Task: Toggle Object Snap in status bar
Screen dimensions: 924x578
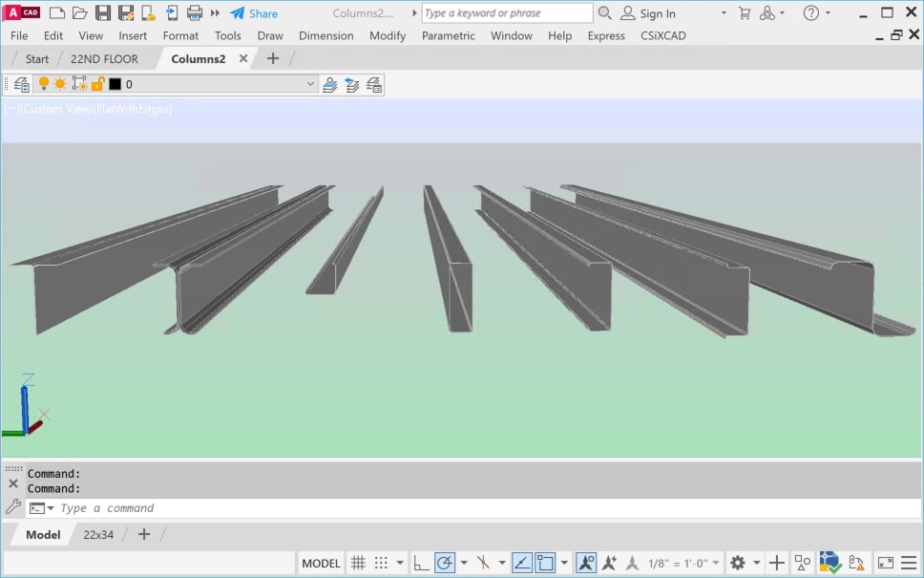Action: 545,563
